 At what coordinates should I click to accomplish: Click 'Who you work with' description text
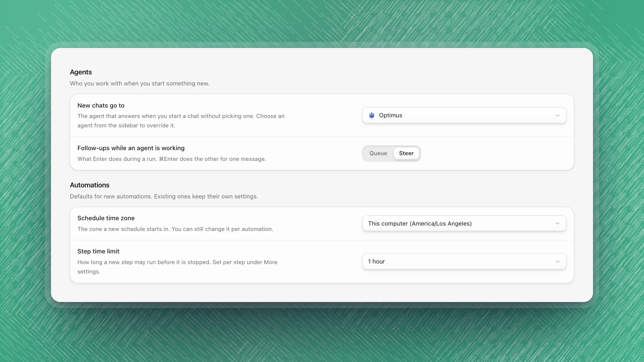tap(140, 83)
